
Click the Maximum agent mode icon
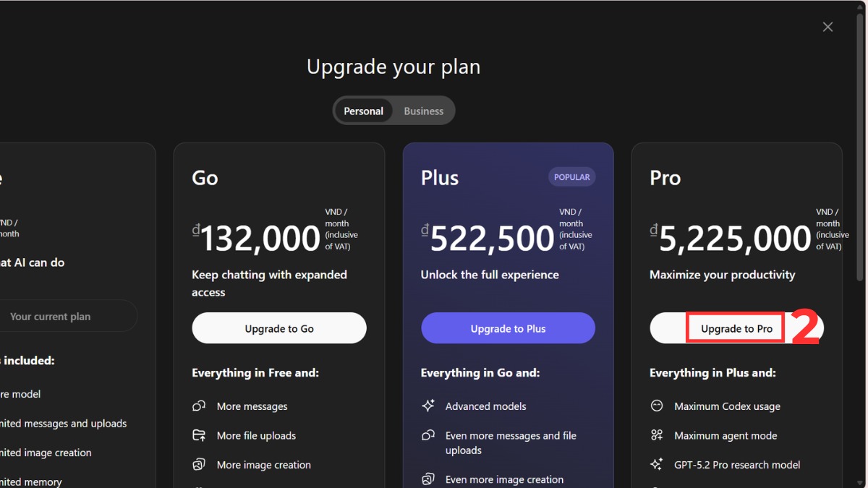[x=657, y=435]
